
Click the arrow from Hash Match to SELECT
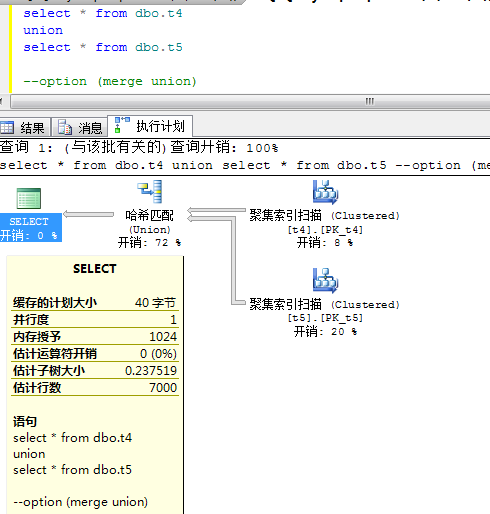89,214
